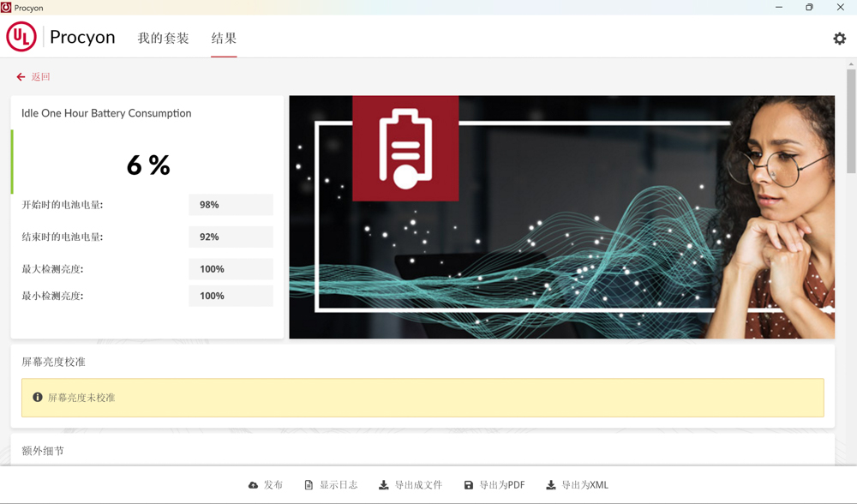This screenshot has height=504, width=857.
Task: Click the export to file download icon
Action: click(384, 485)
